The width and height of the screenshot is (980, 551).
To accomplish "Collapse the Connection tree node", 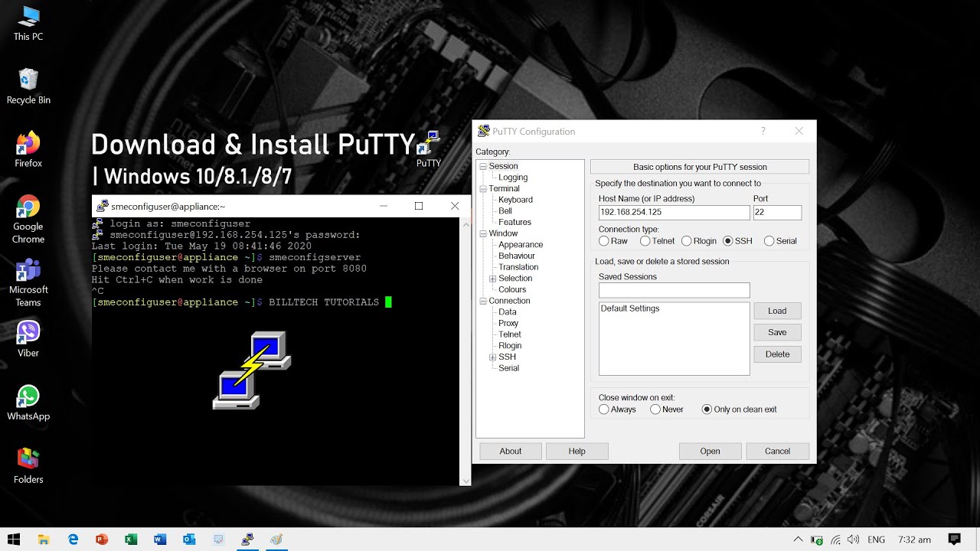I will 483,301.
